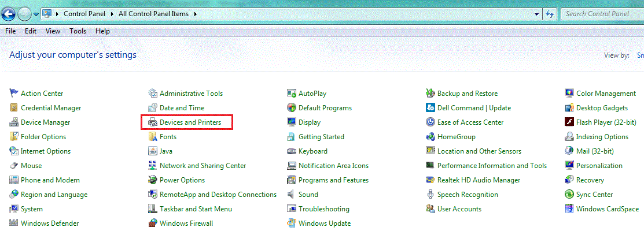Image resolution: width=644 pixels, height=246 pixels.
Task: Open the recent pages dropdown arrow
Action: tap(36, 14)
